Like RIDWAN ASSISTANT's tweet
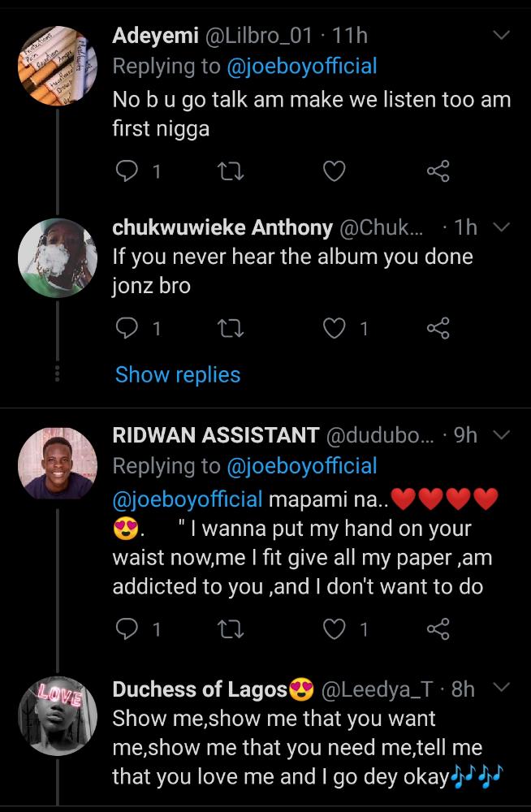The image size is (531, 812). click(x=335, y=628)
